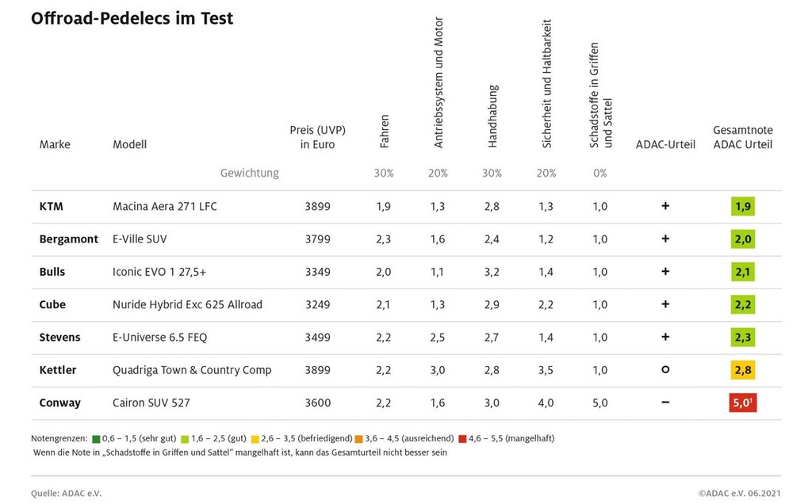812x504 pixels.
Task: Click the red 5,0 overall grade badge
Action: coord(743,403)
